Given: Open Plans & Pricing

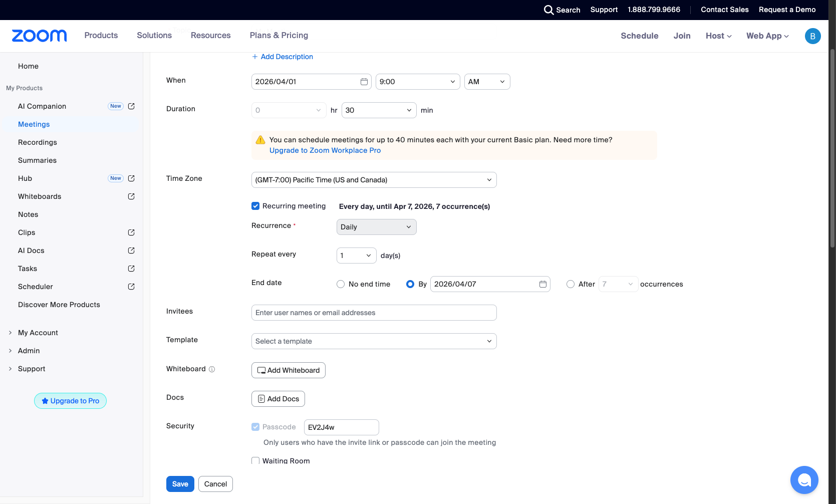Looking at the screenshot, I should click(279, 36).
